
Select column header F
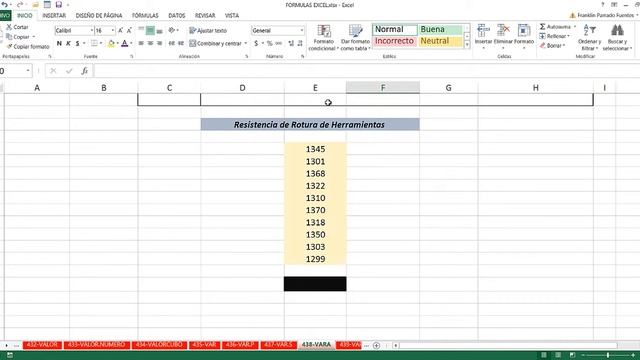(x=383, y=88)
